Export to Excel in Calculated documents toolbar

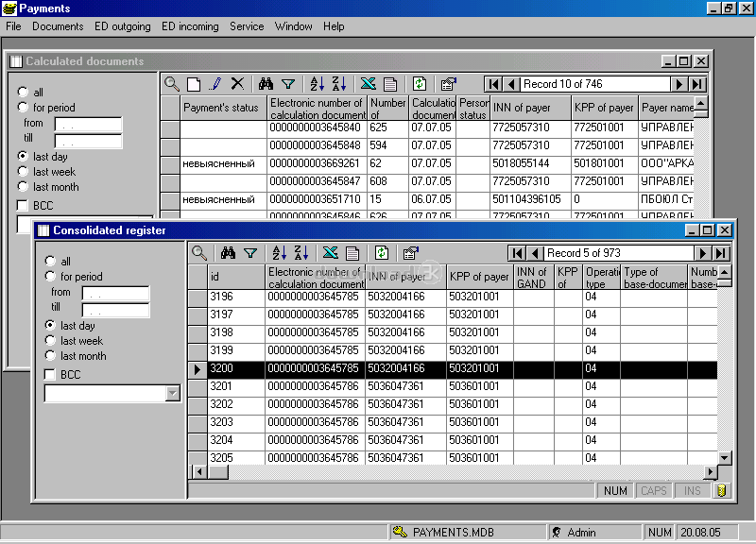tap(368, 84)
